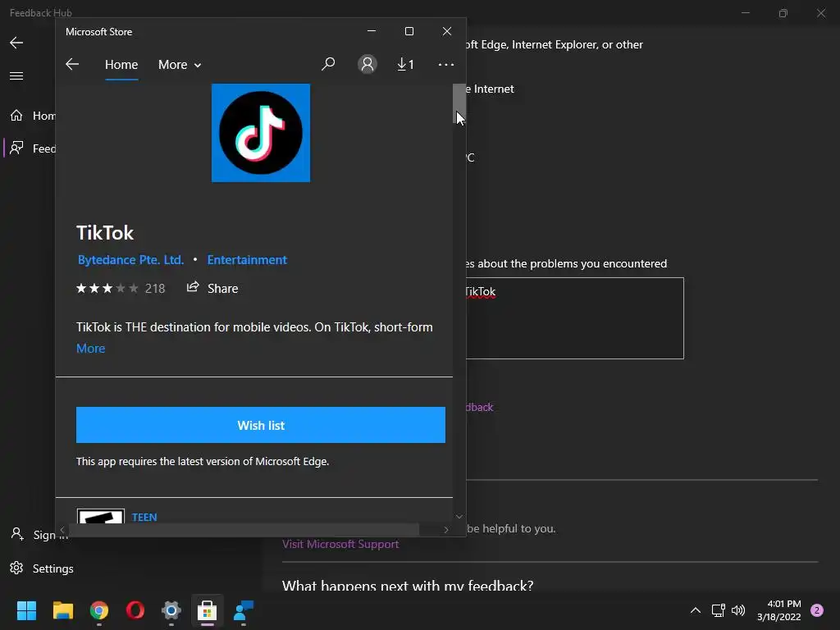Viewport: 840px width, 630px height.
Task: Click the TikTok app logo
Action: click(x=261, y=133)
